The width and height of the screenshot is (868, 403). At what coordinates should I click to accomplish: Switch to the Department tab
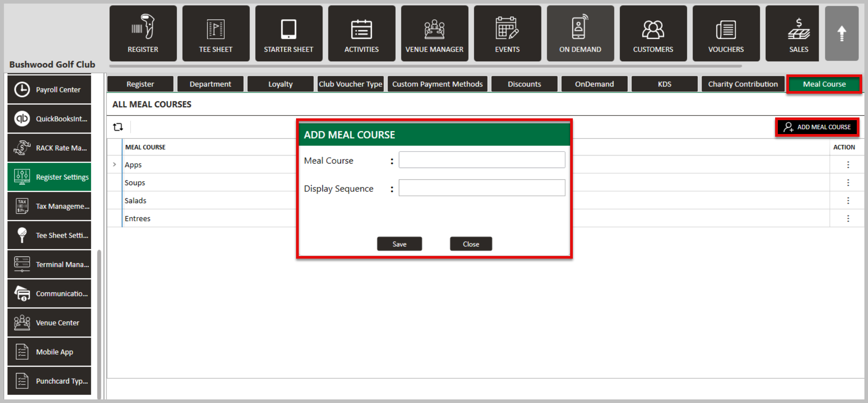(x=210, y=84)
